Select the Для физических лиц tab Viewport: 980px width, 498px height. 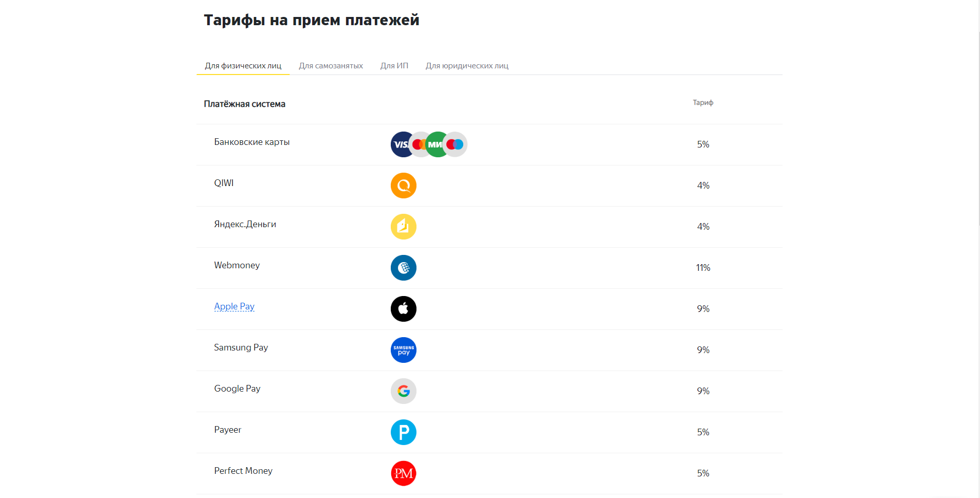(x=243, y=65)
